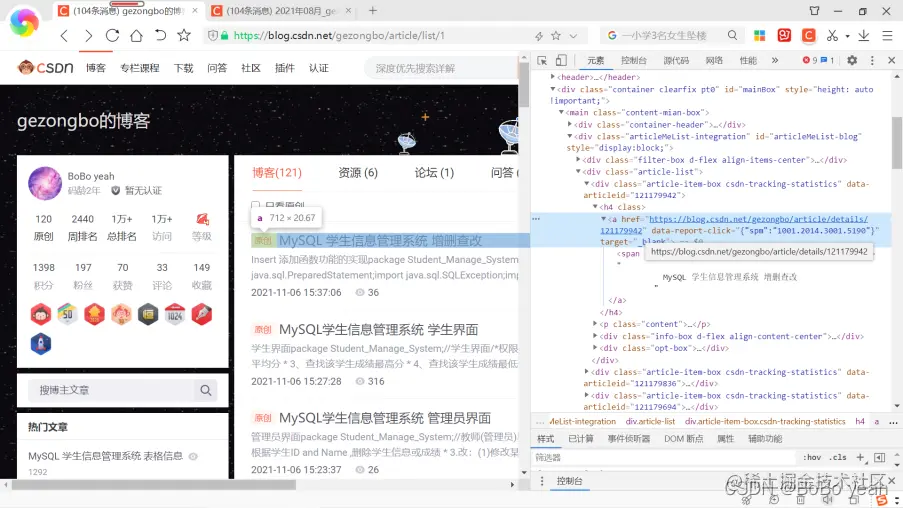This screenshot has width=903, height=508.
Task: Open the browser downloads icon
Action: click(x=863, y=36)
